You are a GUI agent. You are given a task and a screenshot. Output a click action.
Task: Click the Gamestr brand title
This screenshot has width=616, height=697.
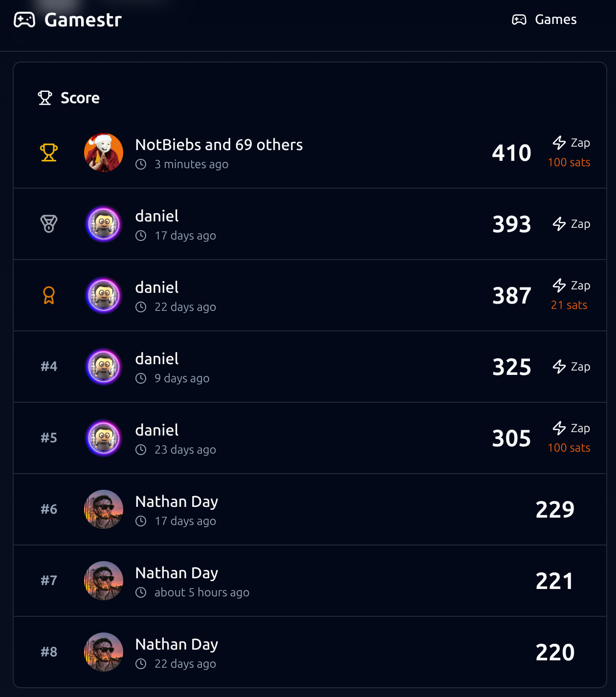click(x=83, y=20)
